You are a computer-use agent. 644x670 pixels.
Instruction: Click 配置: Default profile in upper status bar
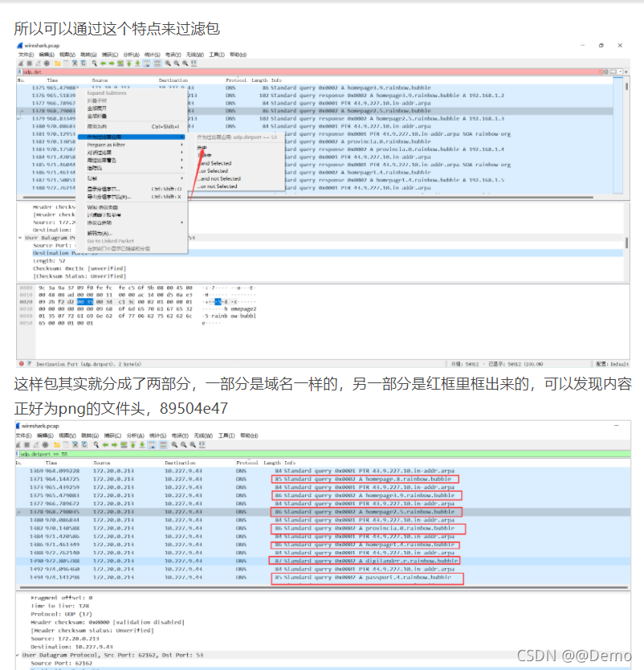pyautogui.click(x=613, y=364)
